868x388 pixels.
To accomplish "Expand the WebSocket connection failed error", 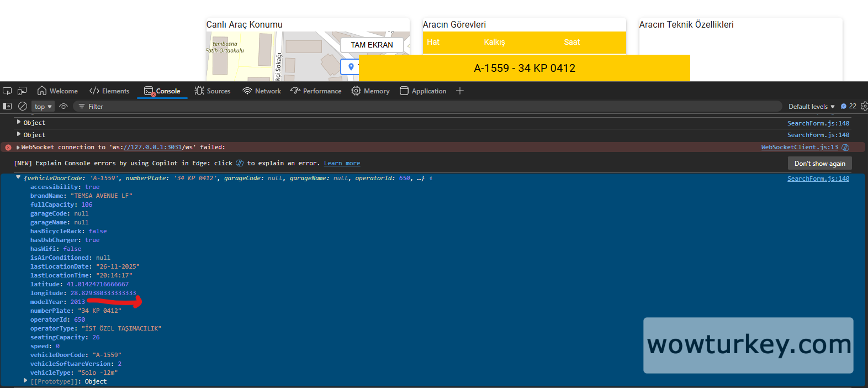I will point(18,148).
